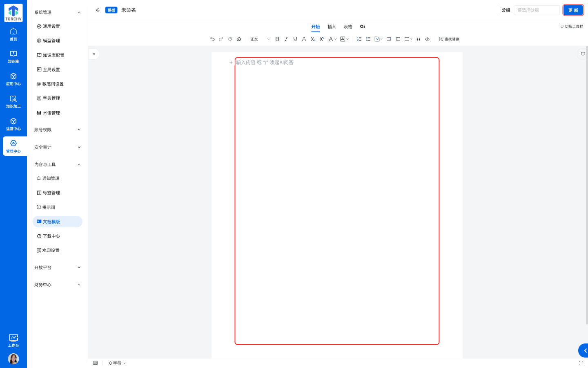Open 工作台 in the left sidebar

(x=13, y=340)
